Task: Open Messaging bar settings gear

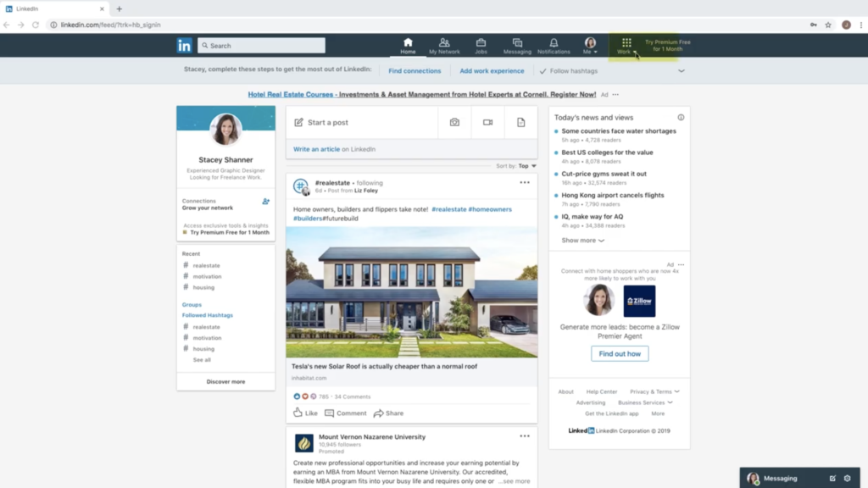Action: 847,478
